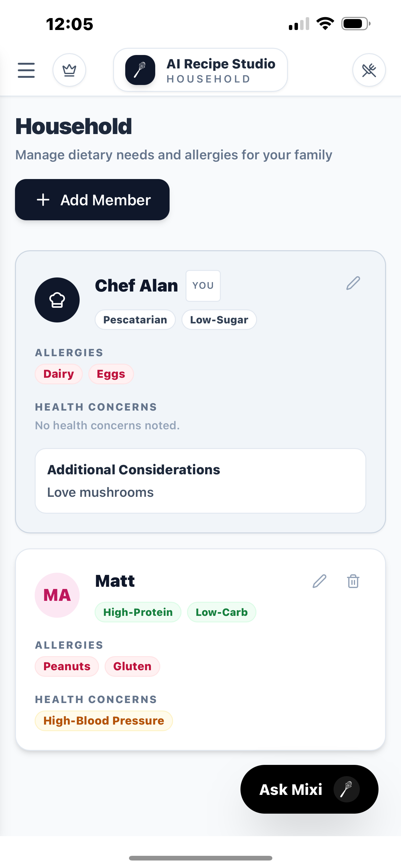The height and width of the screenshot is (868, 401).
Task: Tap Chef Alan's chef hat avatar
Action: coord(57,300)
